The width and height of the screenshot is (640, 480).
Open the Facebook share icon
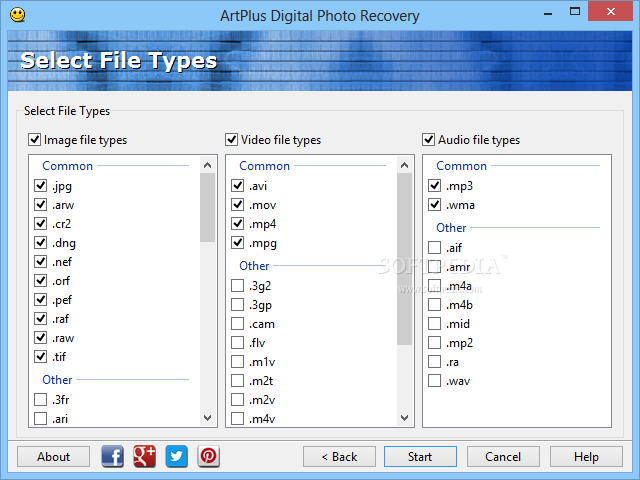click(x=112, y=456)
